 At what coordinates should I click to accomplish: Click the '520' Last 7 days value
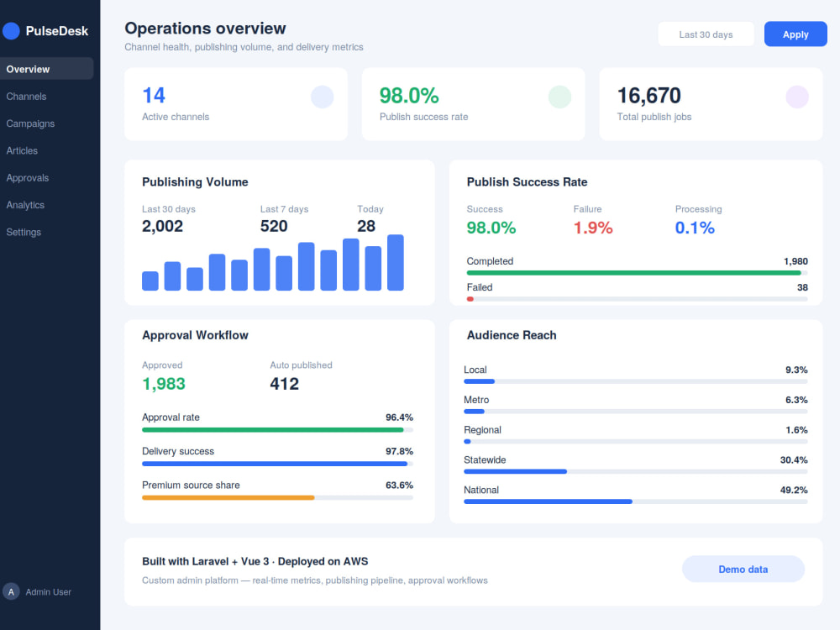pos(274,226)
